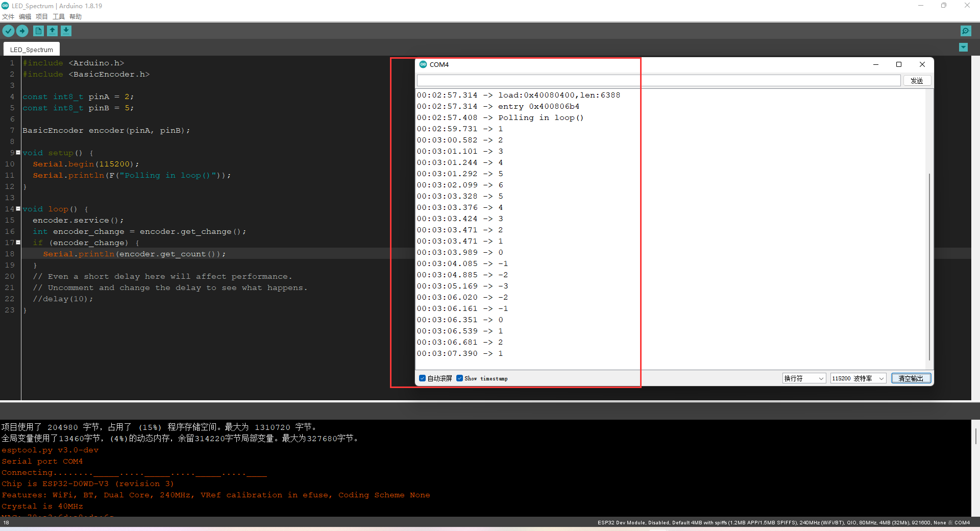Click the Upload sketch arrow icon

coord(22,31)
